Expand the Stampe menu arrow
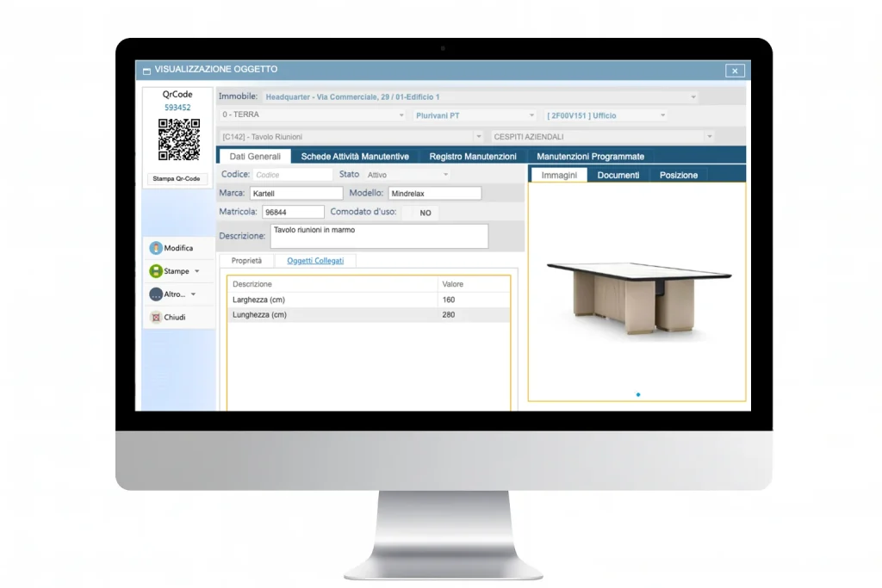The image size is (882, 588). (x=197, y=271)
